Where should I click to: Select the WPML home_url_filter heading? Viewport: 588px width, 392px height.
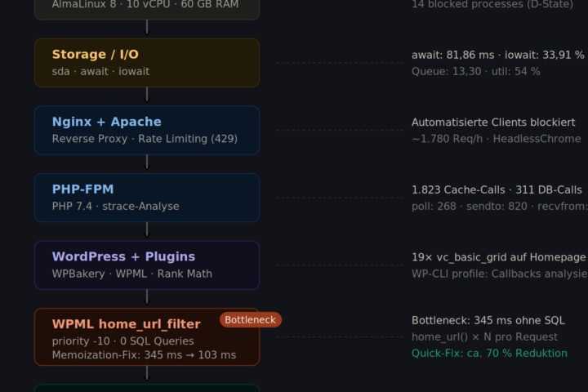point(127,324)
